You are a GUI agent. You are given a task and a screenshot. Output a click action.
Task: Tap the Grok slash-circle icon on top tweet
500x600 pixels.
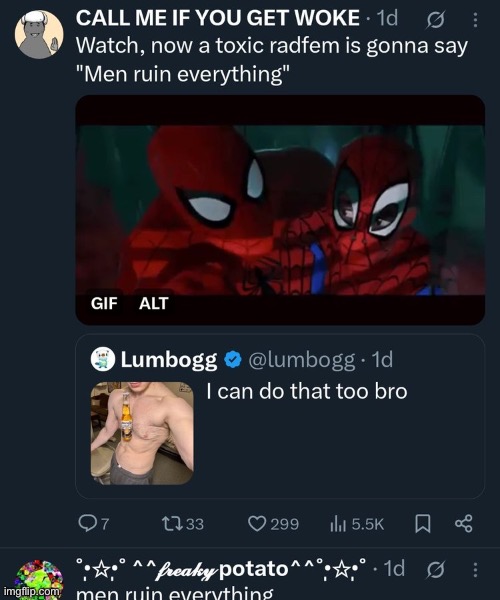click(436, 20)
